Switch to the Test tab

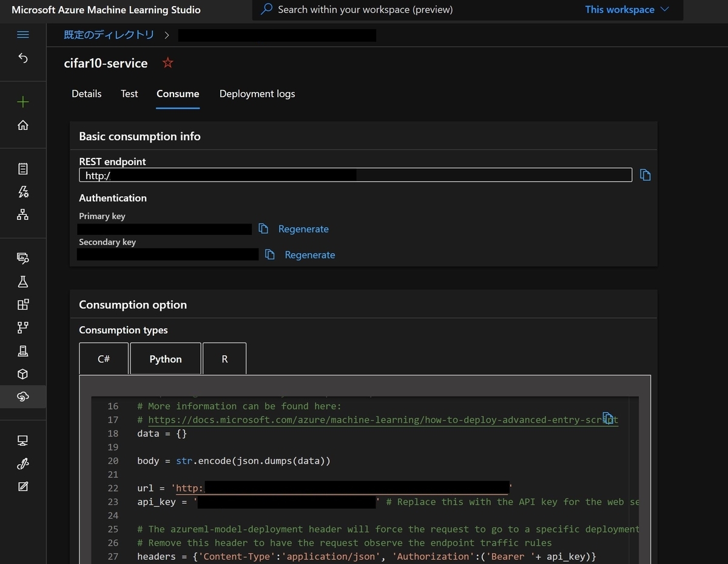coord(129,93)
